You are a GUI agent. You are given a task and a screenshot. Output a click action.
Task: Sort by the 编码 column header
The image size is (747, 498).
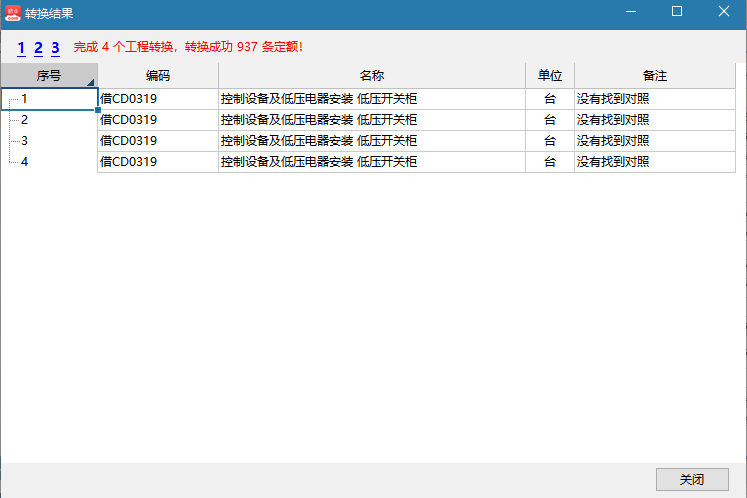157,76
